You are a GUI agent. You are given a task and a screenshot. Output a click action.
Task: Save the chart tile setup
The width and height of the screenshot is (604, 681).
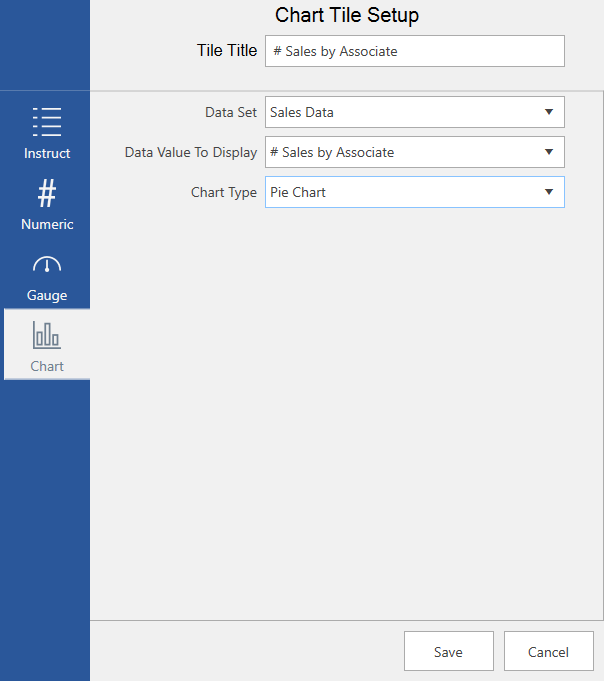tap(448, 652)
